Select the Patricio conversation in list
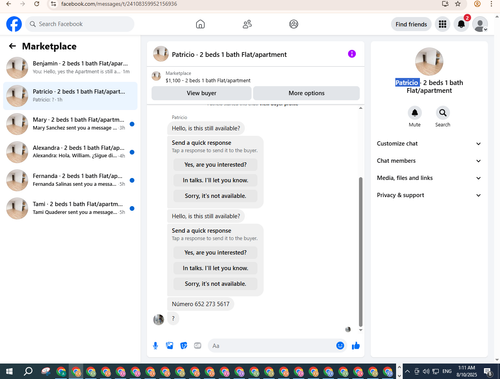Viewport: 500px width, 379px height. (70, 96)
